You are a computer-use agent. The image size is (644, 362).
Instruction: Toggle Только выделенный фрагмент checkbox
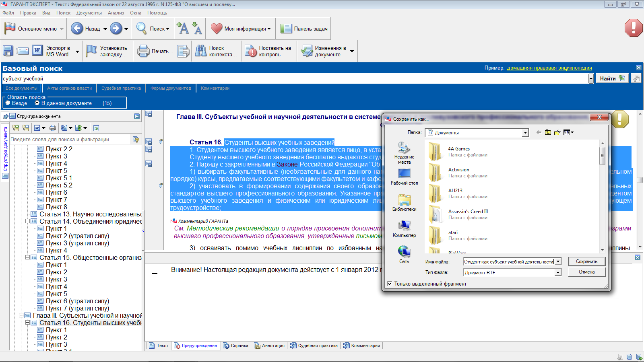(390, 284)
